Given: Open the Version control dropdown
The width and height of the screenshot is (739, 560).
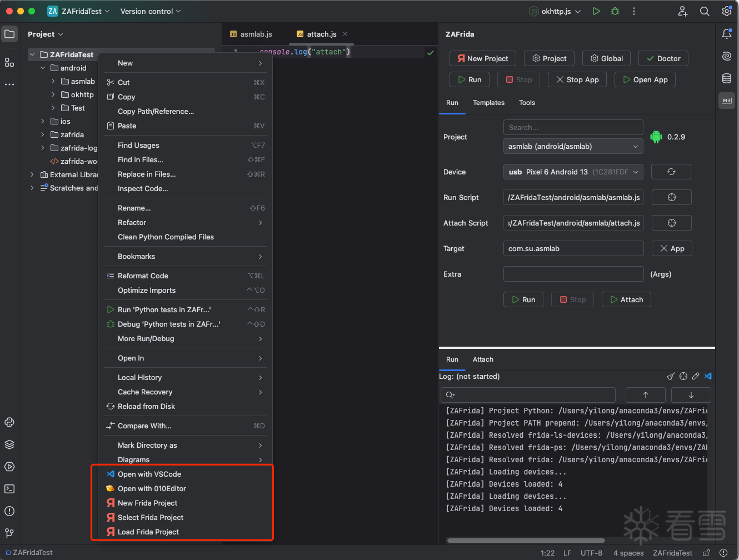Looking at the screenshot, I should click(151, 11).
